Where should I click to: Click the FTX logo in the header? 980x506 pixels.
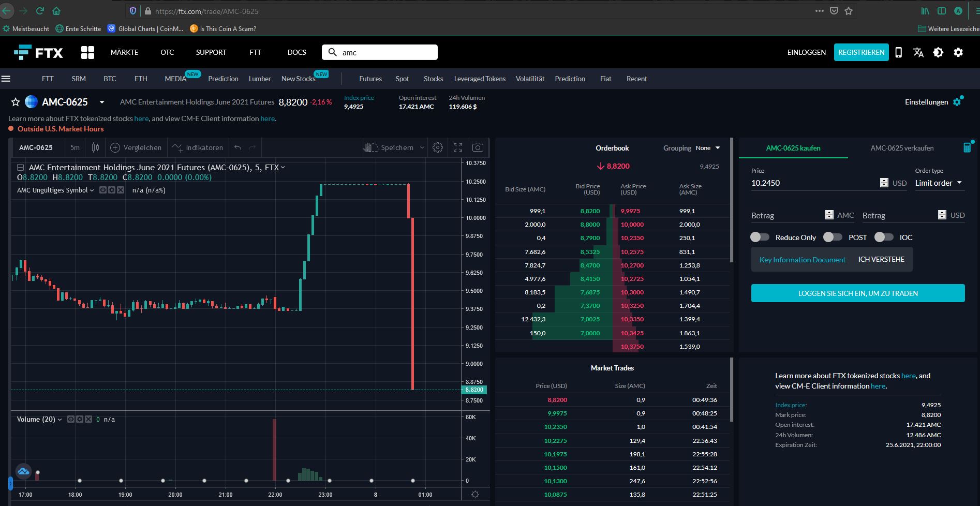[38, 52]
